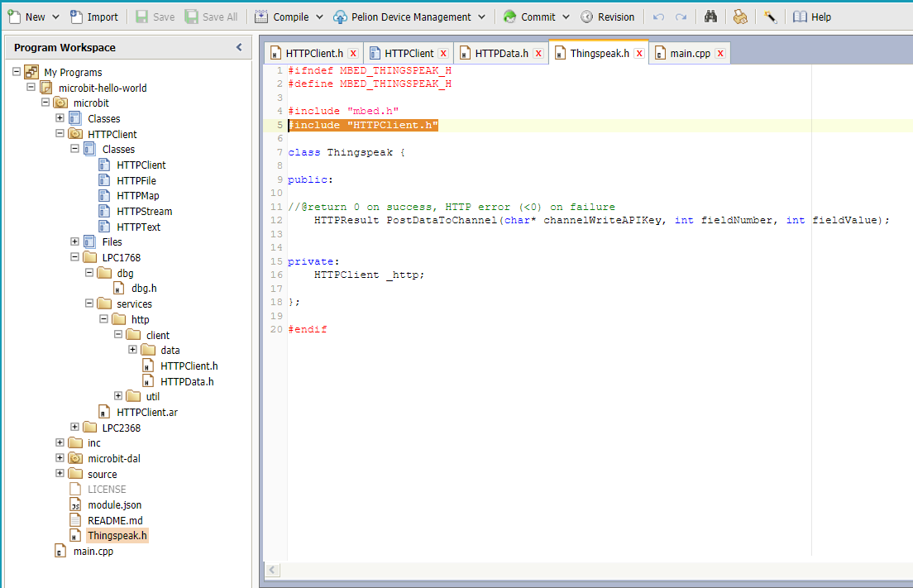Click the Undo arrow icon
The image size is (913, 588).
[x=658, y=17]
